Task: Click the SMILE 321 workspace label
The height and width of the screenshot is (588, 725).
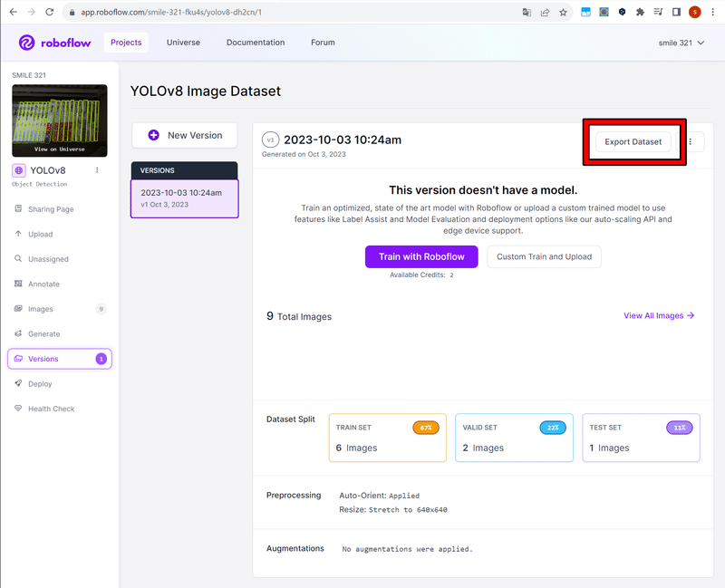Action: coord(29,75)
